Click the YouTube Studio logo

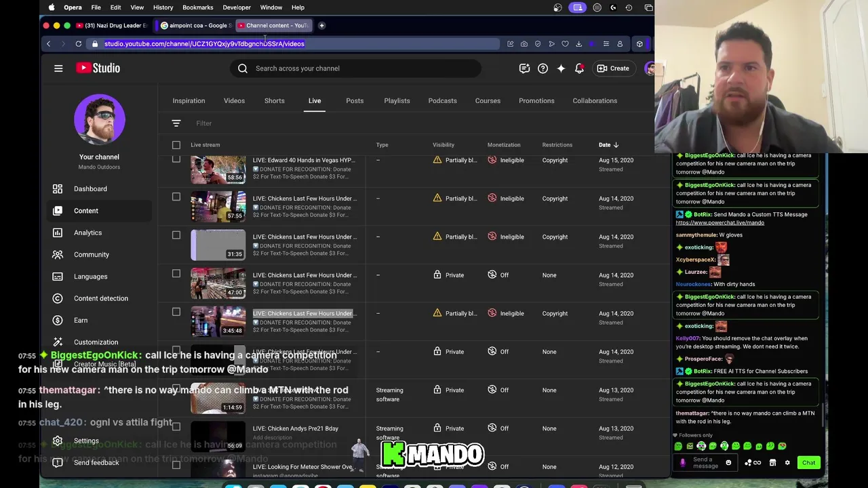tap(98, 68)
